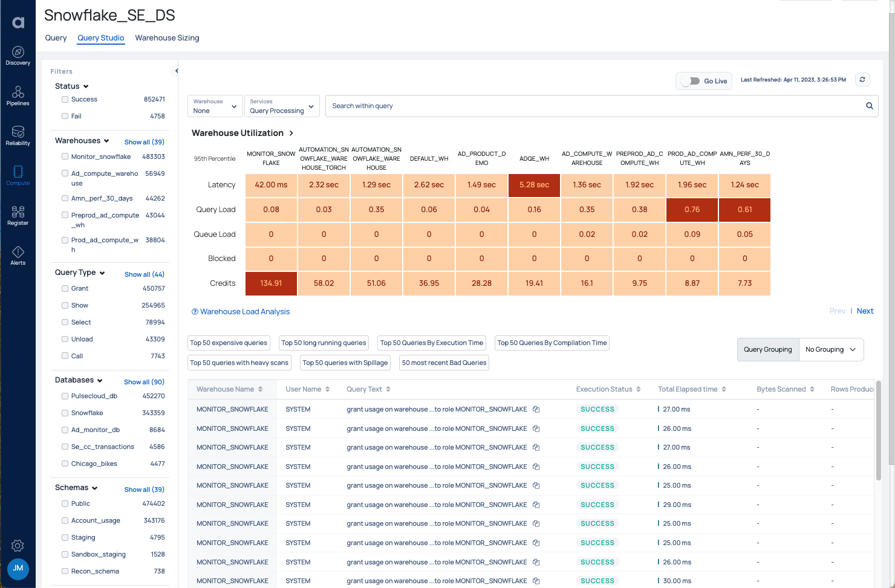Copy query text of the 26.00 ms second row
Screen dimensions: 895x588
pyautogui.click(x=536, y=428)
